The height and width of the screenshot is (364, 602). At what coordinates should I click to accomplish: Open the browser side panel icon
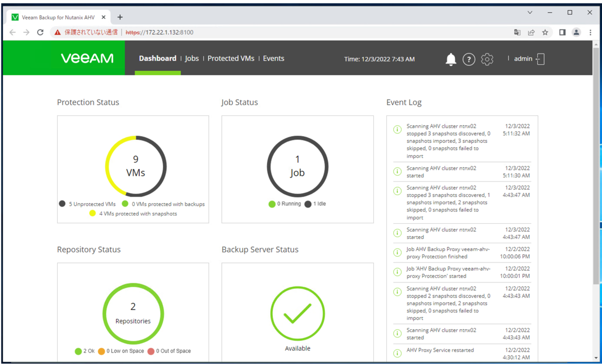pos(562,32)
